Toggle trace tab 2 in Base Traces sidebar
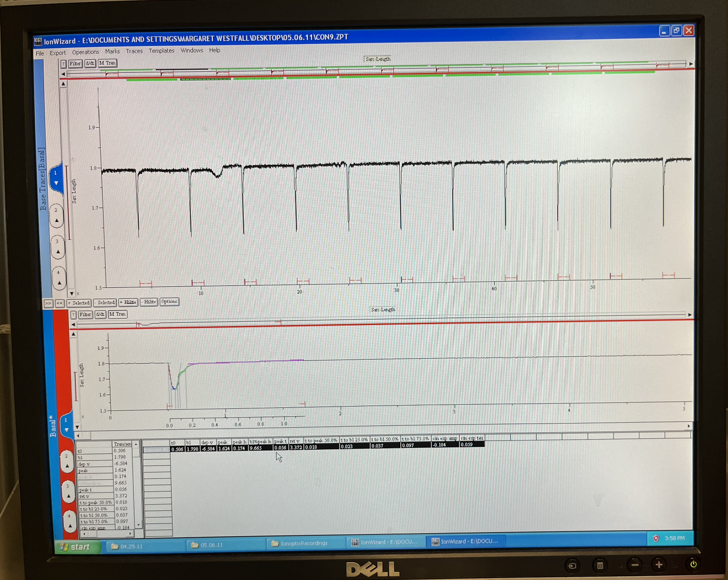 57,215
